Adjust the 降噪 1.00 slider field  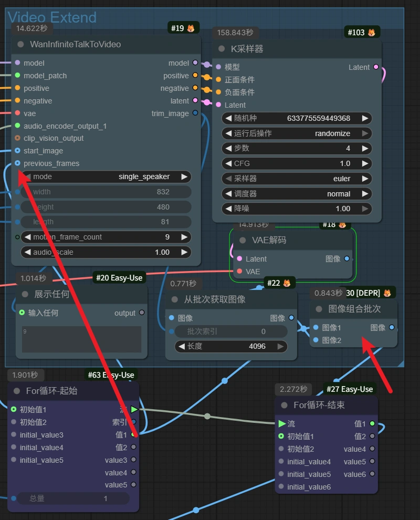(x=297, y=209)
